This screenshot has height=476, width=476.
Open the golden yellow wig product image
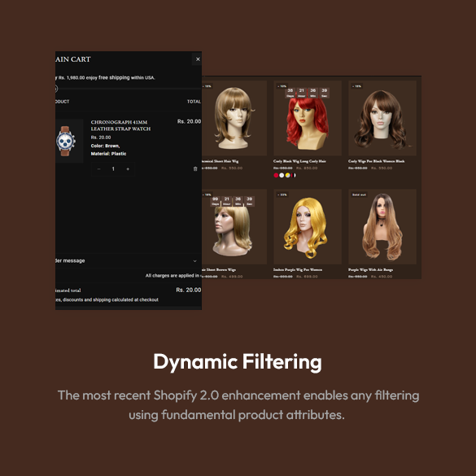click(x=308, y=226)
